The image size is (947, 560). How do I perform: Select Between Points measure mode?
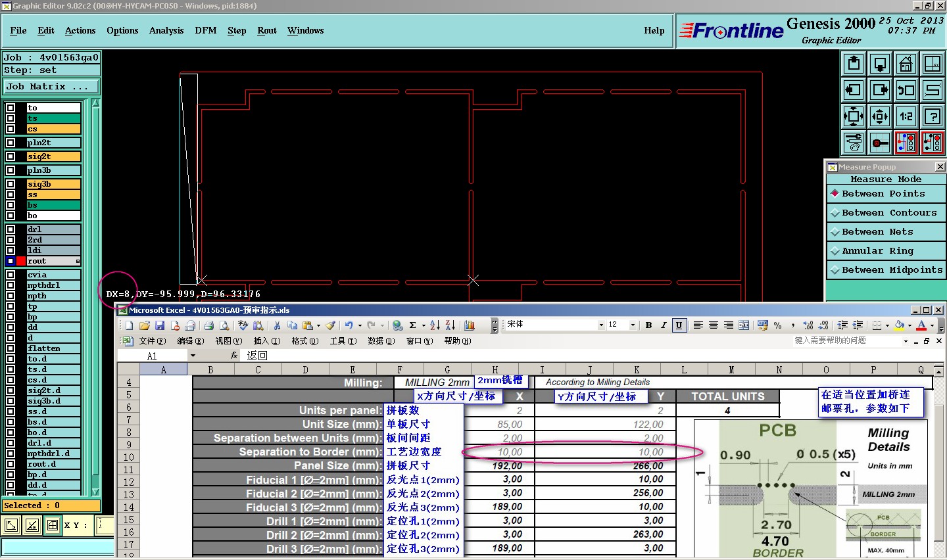[x=886, y=194]
